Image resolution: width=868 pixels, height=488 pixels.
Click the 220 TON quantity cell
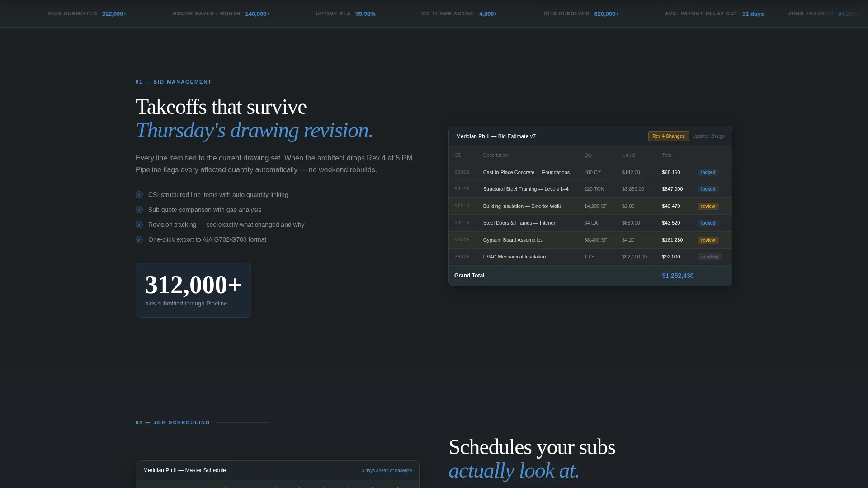tap(594, 189)
